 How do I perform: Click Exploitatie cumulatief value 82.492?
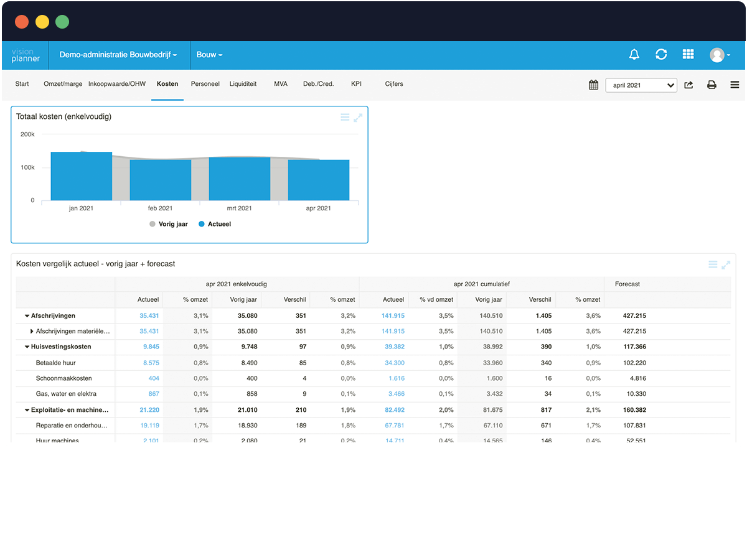point(395,410)
